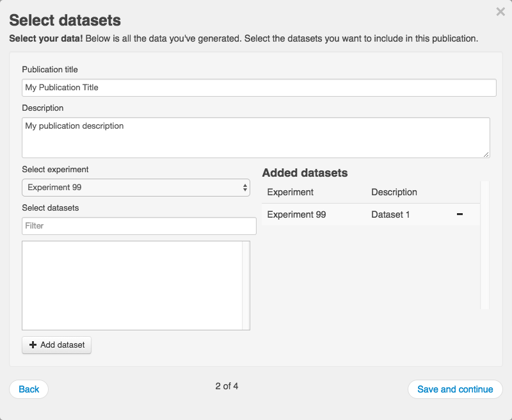Click the Description textarea resize handle
Viewport: 512px width, 420px height.
486,154
